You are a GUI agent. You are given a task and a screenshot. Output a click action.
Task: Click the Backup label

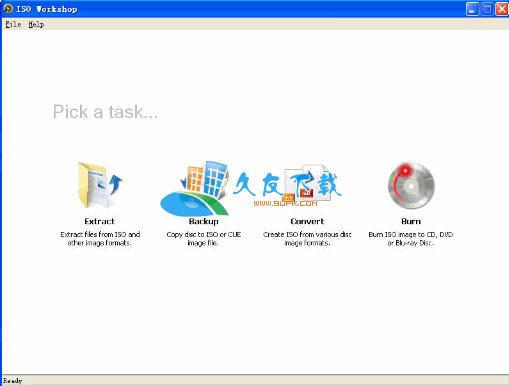tap(204, 221)
